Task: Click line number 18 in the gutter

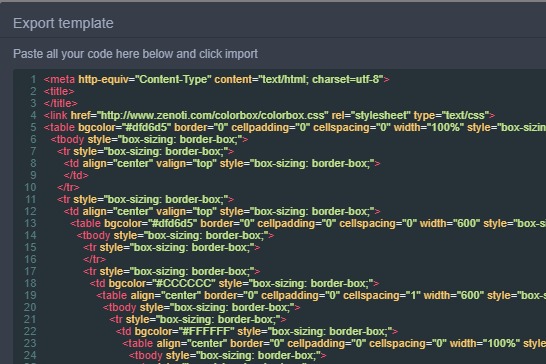Action: pos(30,284)
